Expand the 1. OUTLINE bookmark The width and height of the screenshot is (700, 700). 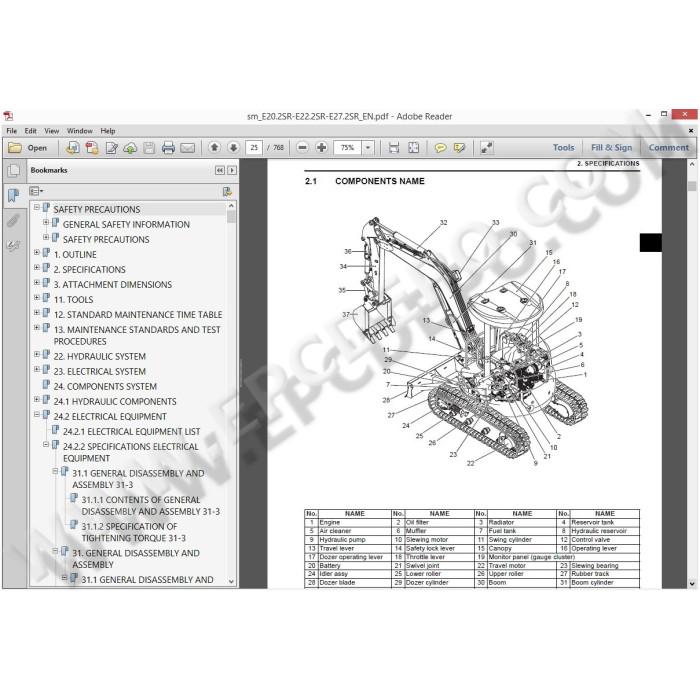37,252
